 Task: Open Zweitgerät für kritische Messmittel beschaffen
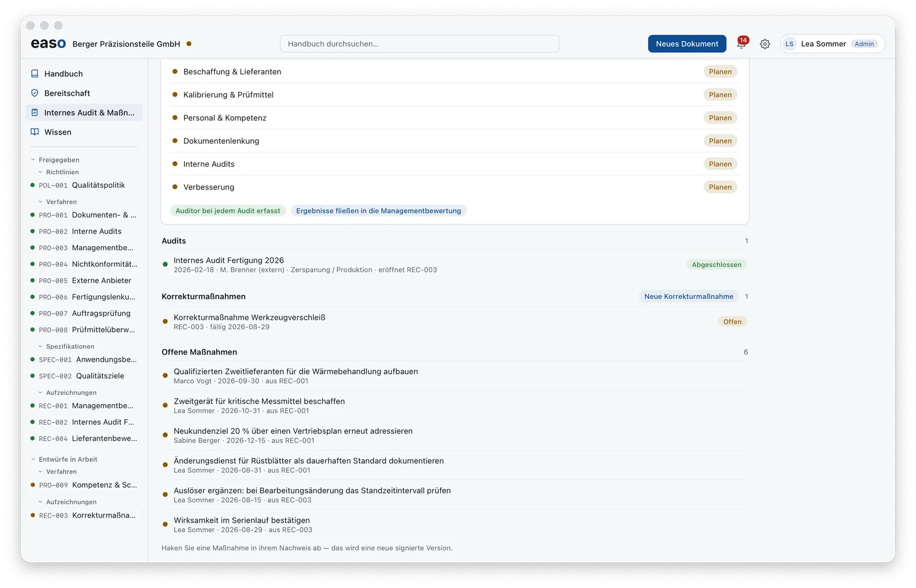tap(455, 405)
